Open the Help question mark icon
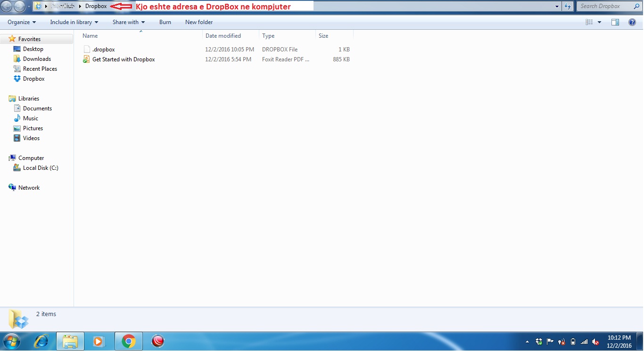 [x=632, y=22]
